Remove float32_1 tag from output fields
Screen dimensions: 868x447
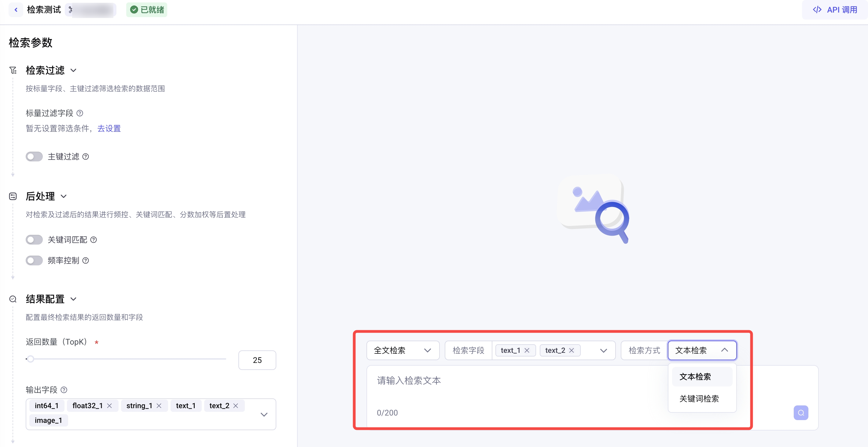(109, 406)
